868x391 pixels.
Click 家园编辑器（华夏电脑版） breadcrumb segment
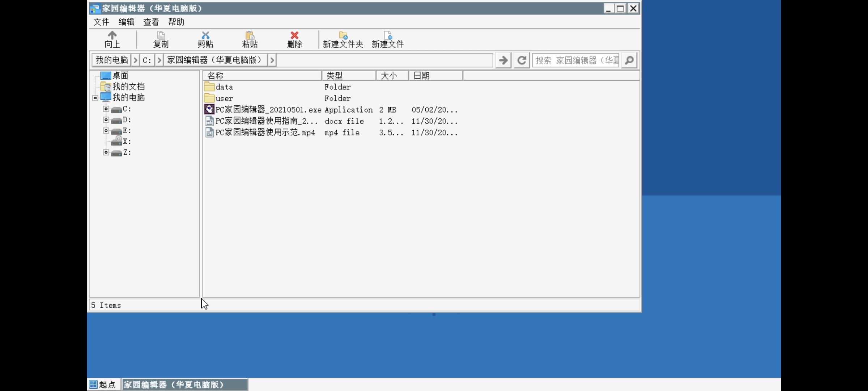pos(216,60)
